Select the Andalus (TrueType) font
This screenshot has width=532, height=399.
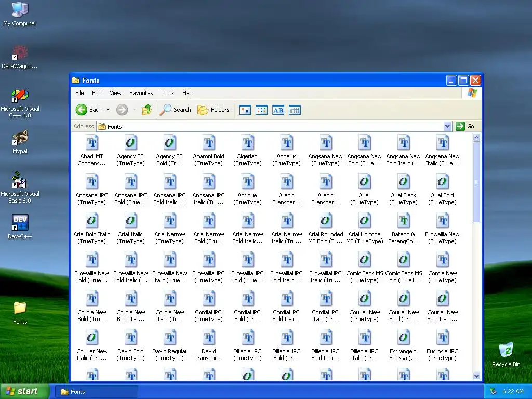pyautogui.click(x=287, y=150)
